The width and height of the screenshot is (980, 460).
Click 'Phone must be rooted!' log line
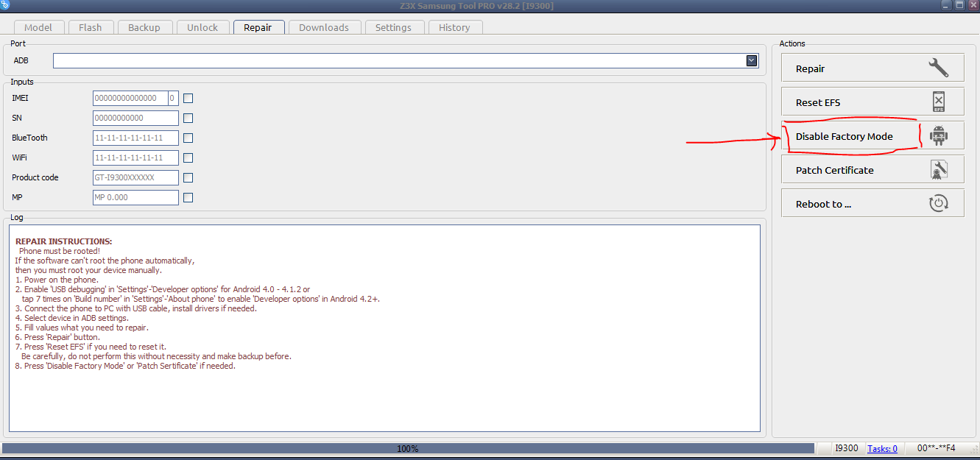60,251
